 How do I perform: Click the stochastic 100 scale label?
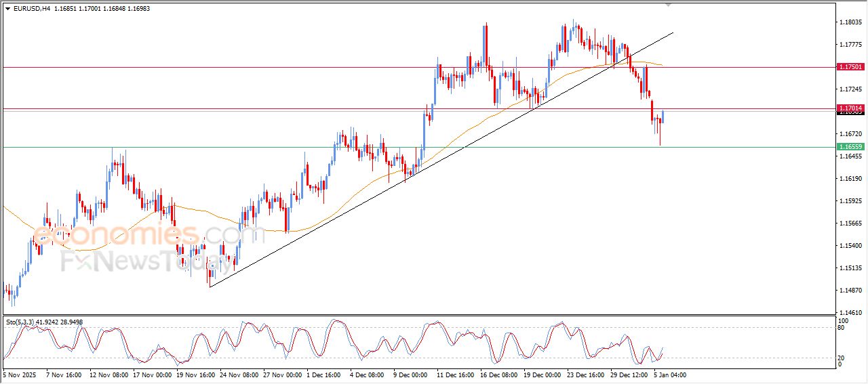[x=844, y=320]
